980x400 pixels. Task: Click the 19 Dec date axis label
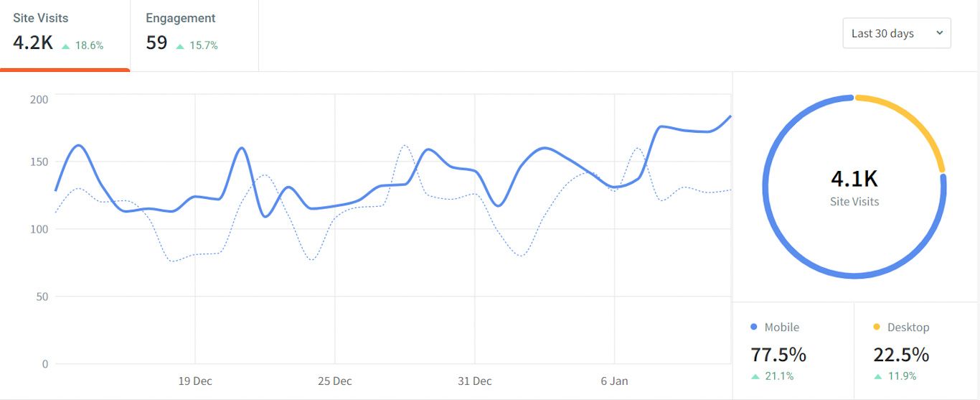coord(195,381)
